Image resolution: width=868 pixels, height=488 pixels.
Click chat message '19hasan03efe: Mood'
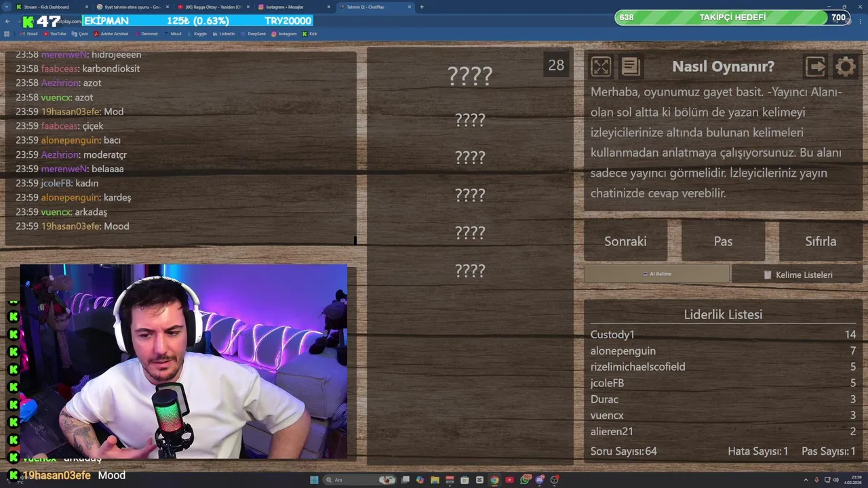73,226
